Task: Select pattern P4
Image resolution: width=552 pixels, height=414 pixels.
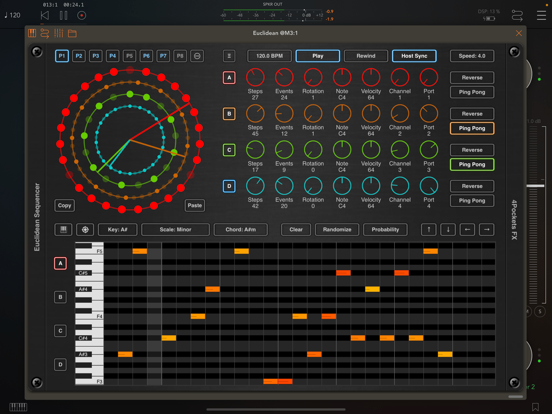Action: 112,56
